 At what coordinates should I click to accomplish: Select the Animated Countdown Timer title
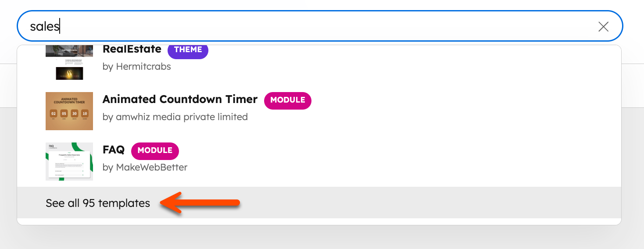point(180,100)
